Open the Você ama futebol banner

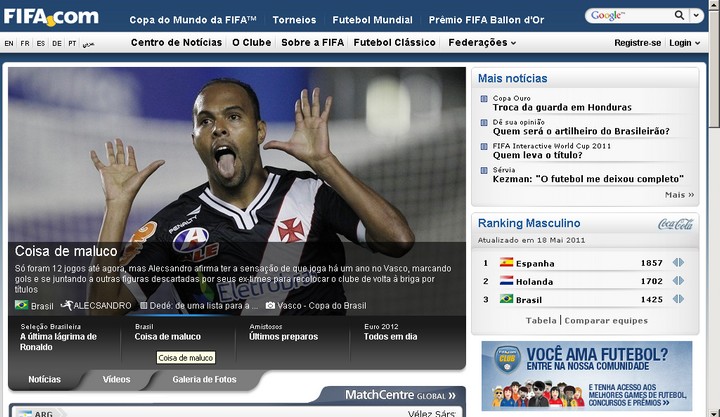[587, 376]
